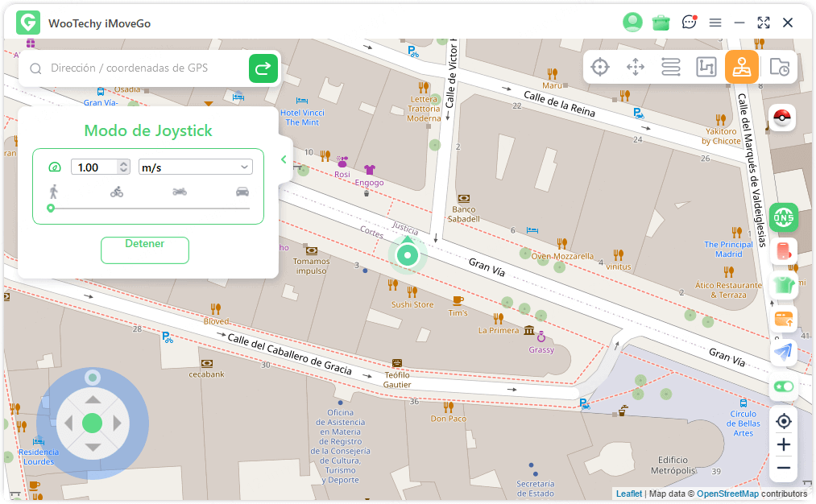Viewport: 816px width, 504px height.
Task: Switch to Jump Teleport mode arrows icon
Action: 636,67
